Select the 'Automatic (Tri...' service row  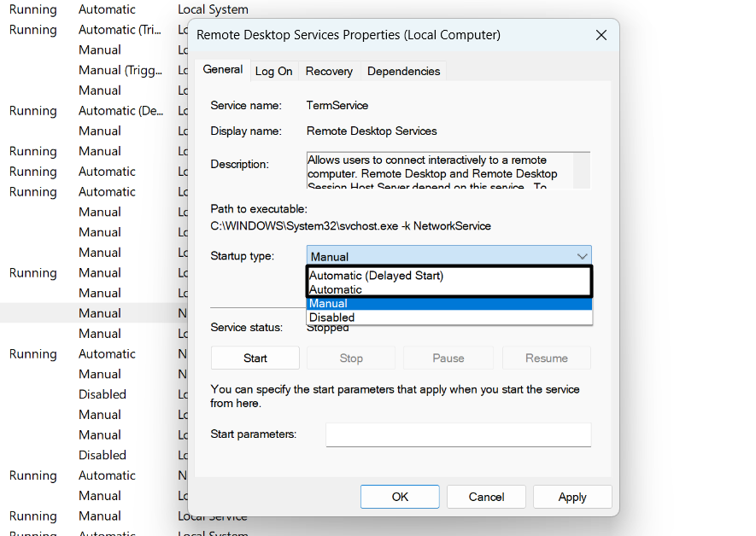click(119, 30)
